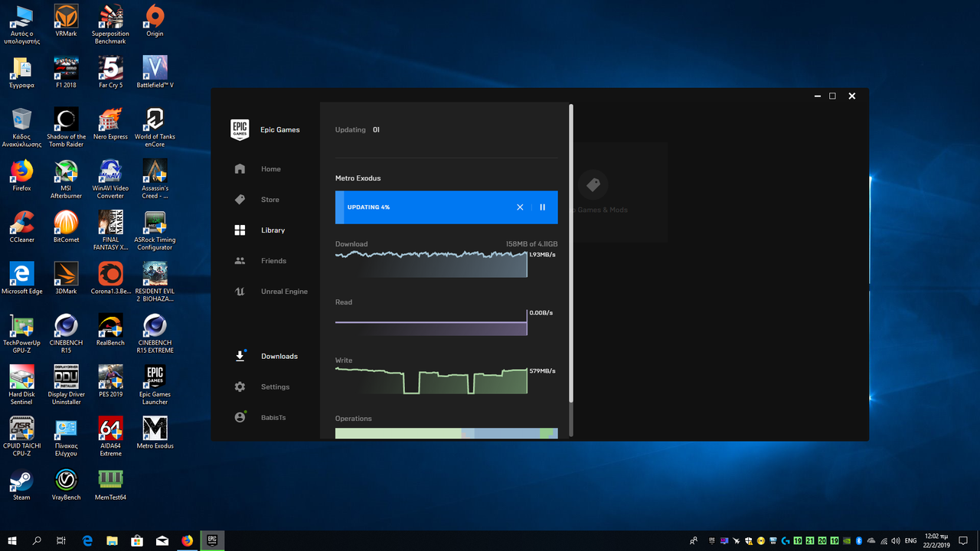The width and height of the screenshot is (980, 551).
Task: Select Library in the Epic sidebar
Action: tap(273, 230)
